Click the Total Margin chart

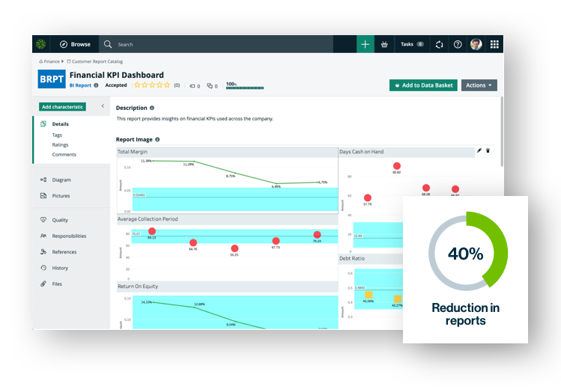coord(228,180)
